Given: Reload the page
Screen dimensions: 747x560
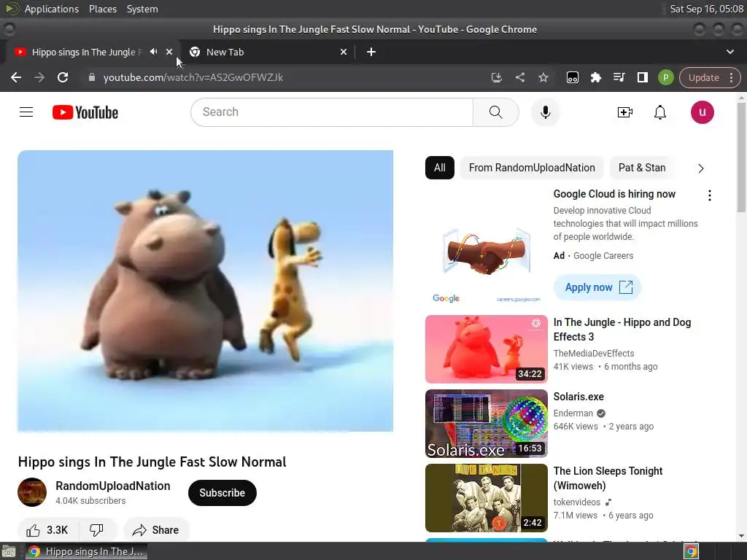Looking at the screenshot, I should click(x=63, y=77).
